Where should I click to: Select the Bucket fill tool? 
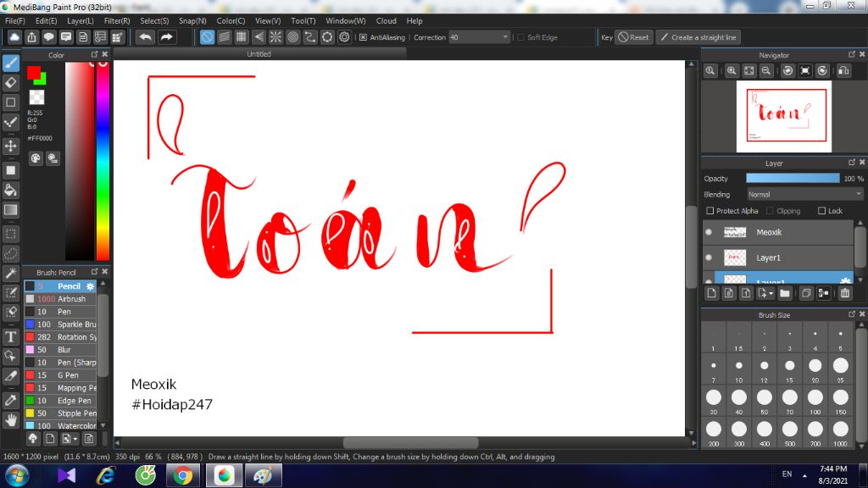coord(10,190)
